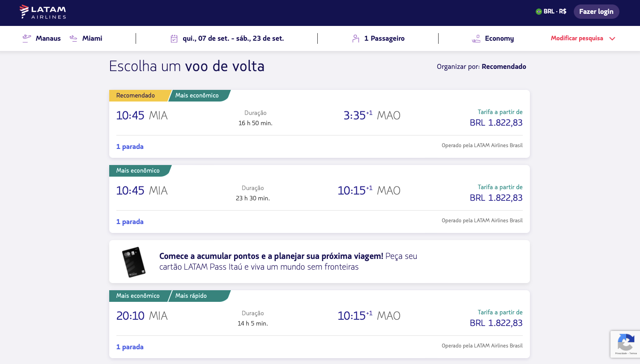Open 1 parada link on 14 h 5 min flight

point(130,347)
